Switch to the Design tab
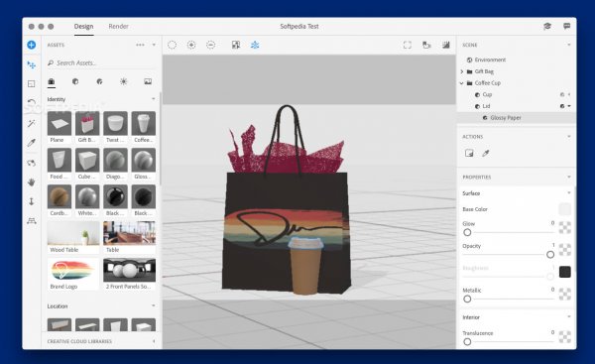Image resolution: width=595 pixels, height=364 pixels. coord(83,26)
